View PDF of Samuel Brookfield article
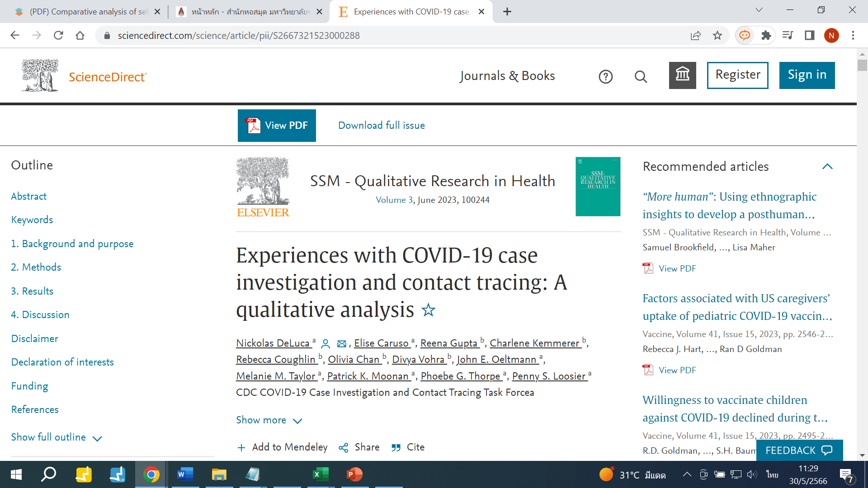Image resolution: width=868 pixels, height=488 pixels. pos(670,268)
